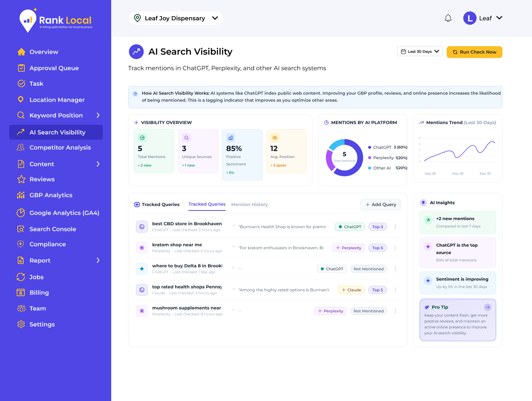Expand the Content submenu
Screen dimensions: 532x401
point(98,164)
